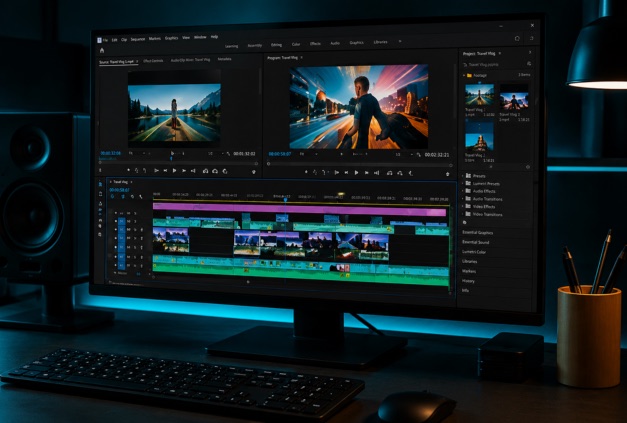Open the Essential Graphics panel
The image size is (627, 423).
[477, 232]
